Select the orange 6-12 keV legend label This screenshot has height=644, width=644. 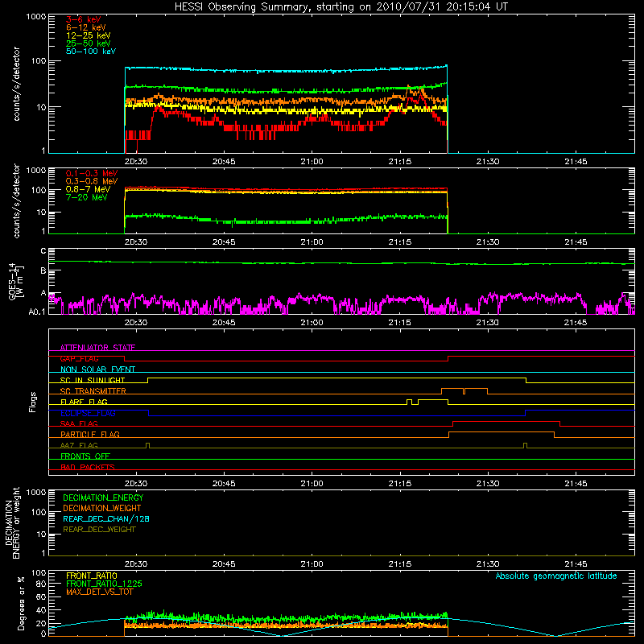pos(86,27)
